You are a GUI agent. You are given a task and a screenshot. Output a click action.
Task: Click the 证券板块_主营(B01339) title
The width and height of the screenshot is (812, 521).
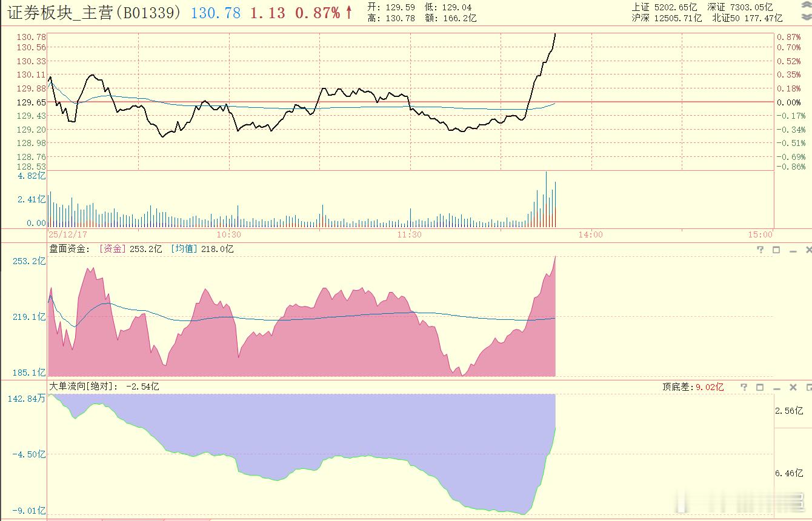pos(94,13)
